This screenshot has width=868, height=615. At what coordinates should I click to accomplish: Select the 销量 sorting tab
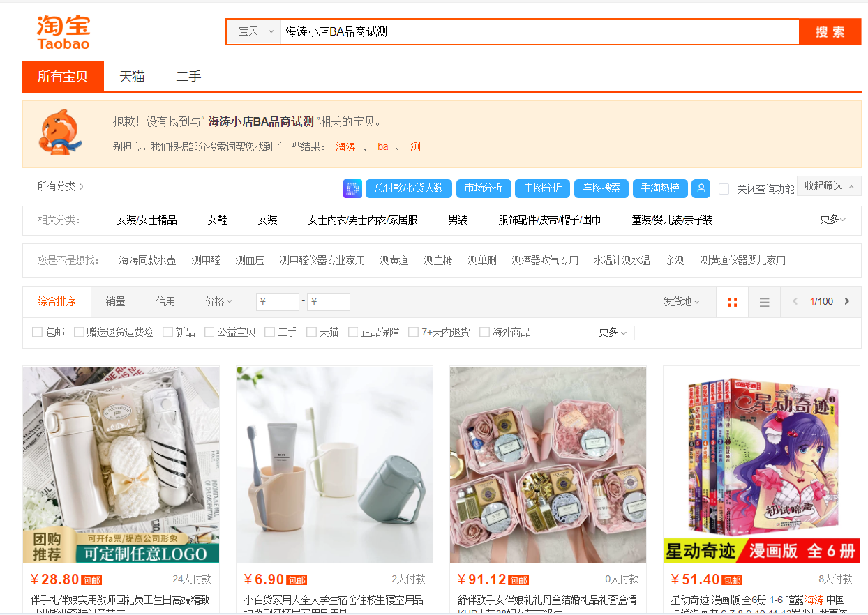[116, 301]
